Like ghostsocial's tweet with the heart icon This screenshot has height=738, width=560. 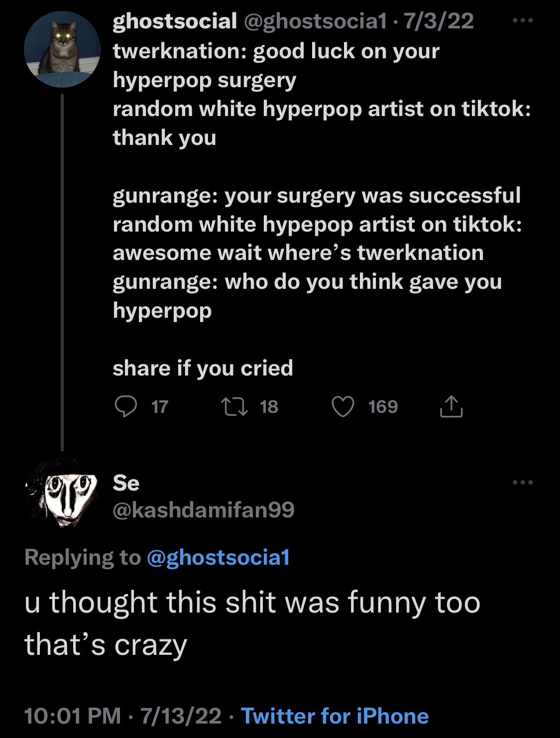pyautogui.click(x=343, y=407)
